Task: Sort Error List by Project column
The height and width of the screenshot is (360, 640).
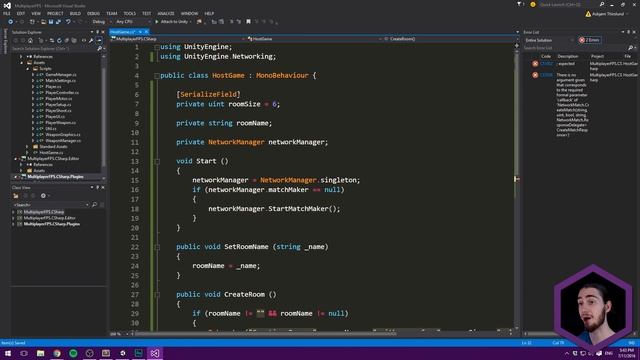Action: coord(597,56)
